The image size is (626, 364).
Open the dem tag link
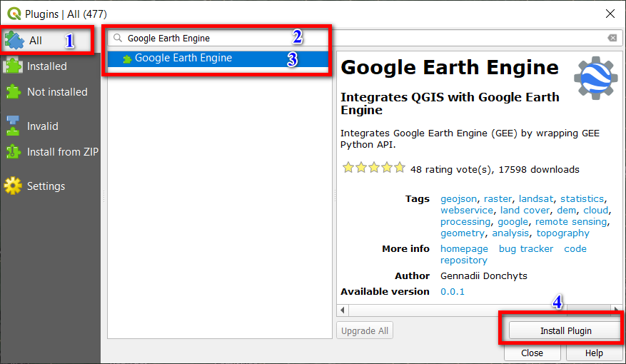coord(567,211)
